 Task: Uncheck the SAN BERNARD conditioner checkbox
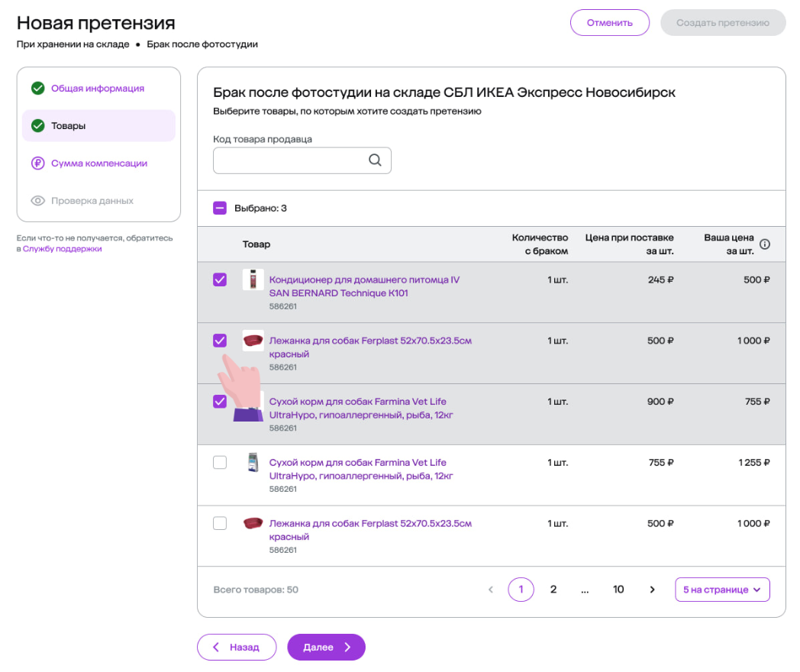click(x=220, y=280)
